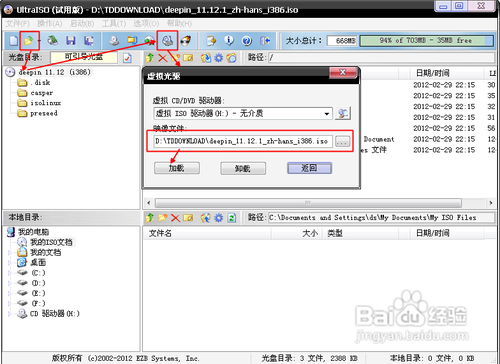Open the 工具(T) menu
This screenshot has width=500, height=364.
114,24
